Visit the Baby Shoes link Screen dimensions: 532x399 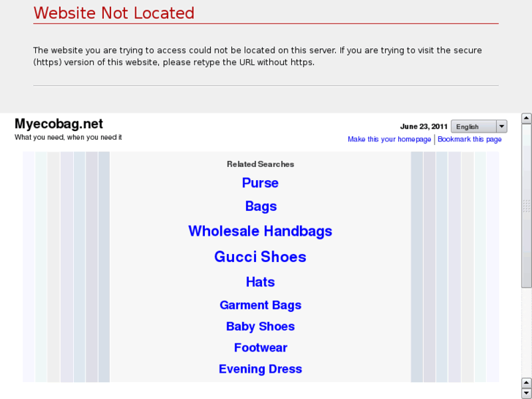click(x=261, y=327)
